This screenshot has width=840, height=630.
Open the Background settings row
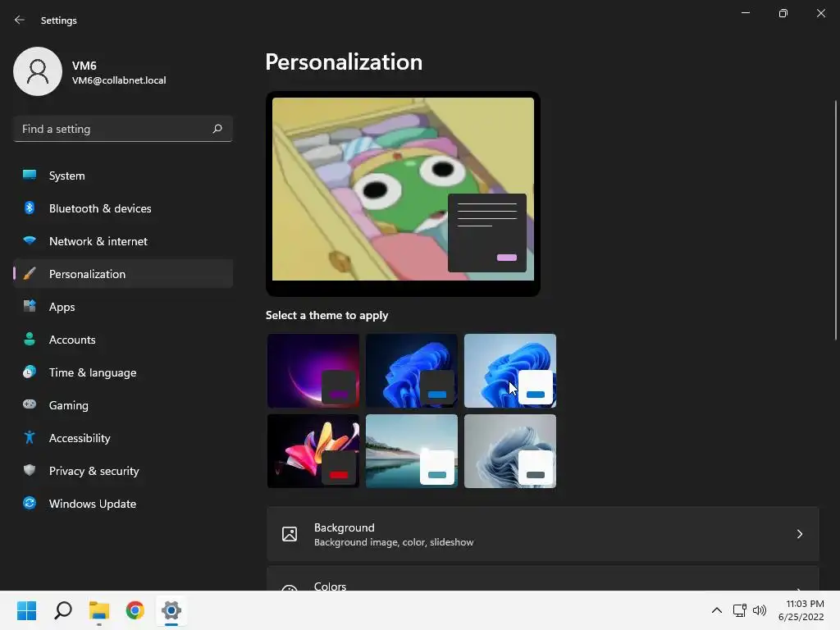click(x=543, y=534)
